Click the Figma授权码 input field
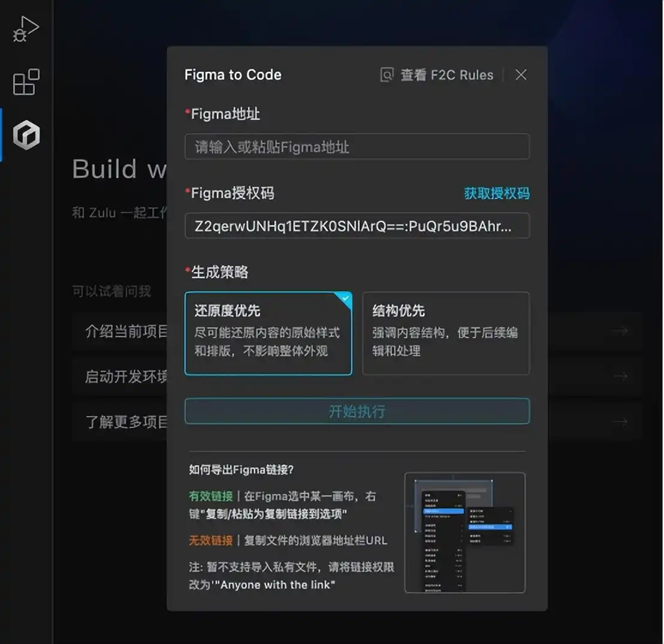664x644 pixels. 357,226
